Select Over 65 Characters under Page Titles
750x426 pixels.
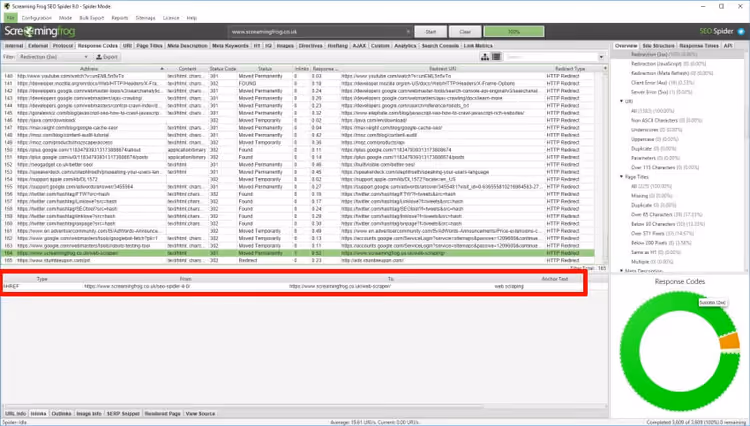[667, 215]
